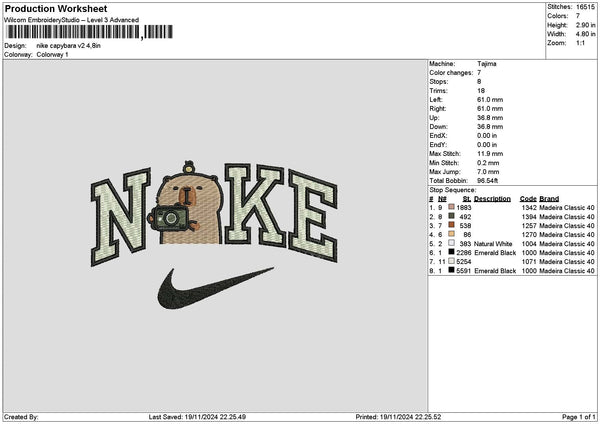Viewport: 600px width, 424px height.
Task: Click the min stitch value "0.2 mm"
Action: click(x=488, y=163)
